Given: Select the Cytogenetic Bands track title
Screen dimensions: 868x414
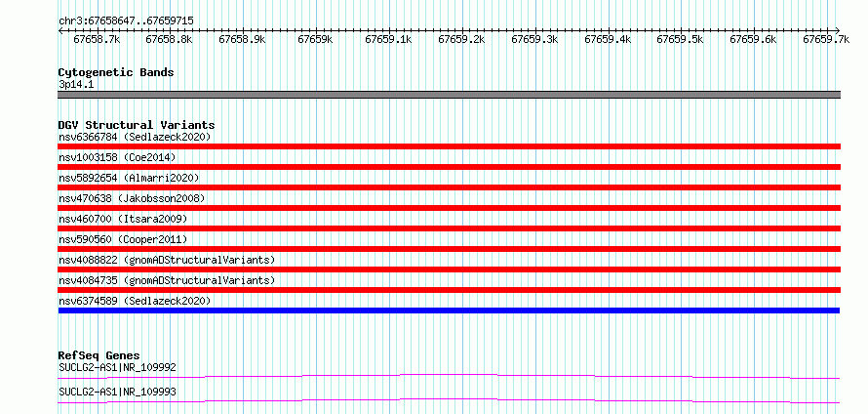Looking at the screenshot, I should (x=116, y=72).
